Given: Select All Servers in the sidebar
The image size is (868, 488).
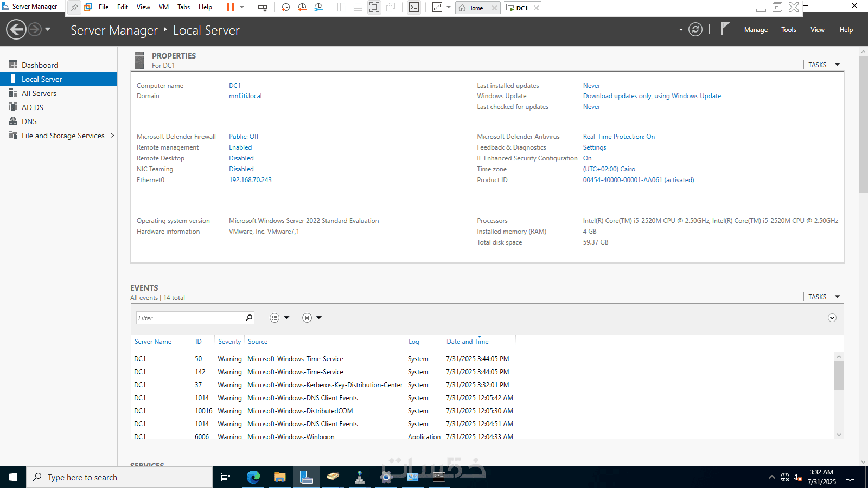Looking at the screenshot, I should click(x=59, y=93).
